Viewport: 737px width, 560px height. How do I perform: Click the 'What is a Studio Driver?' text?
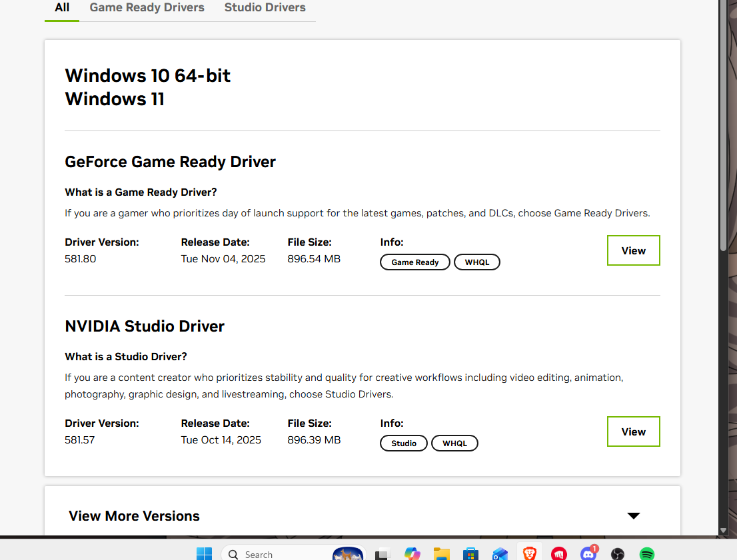coord(125,357)
